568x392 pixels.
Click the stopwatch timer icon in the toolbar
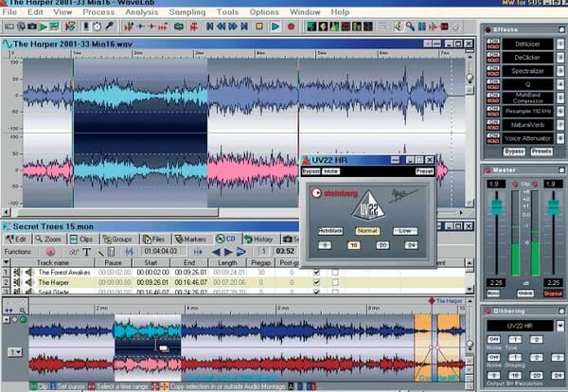[x=97, y=27]
